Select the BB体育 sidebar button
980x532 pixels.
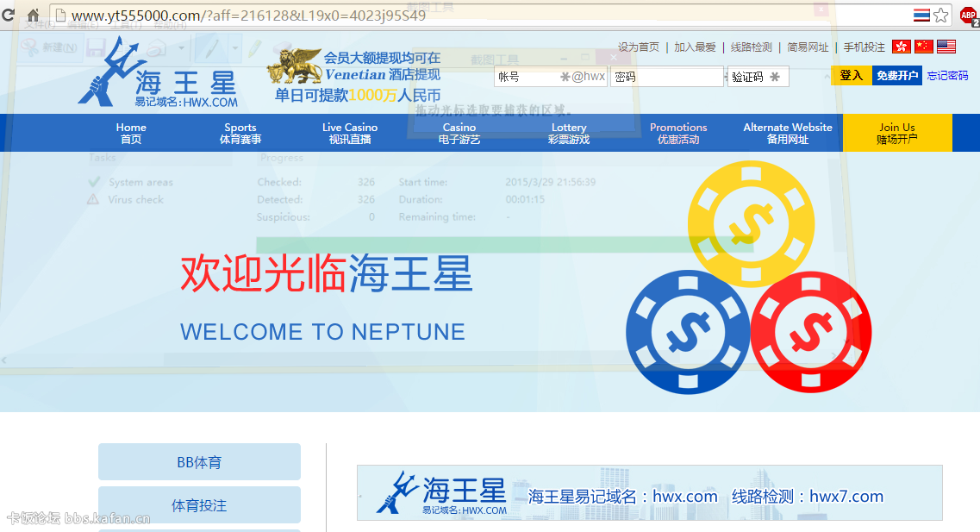pos(199,462)
